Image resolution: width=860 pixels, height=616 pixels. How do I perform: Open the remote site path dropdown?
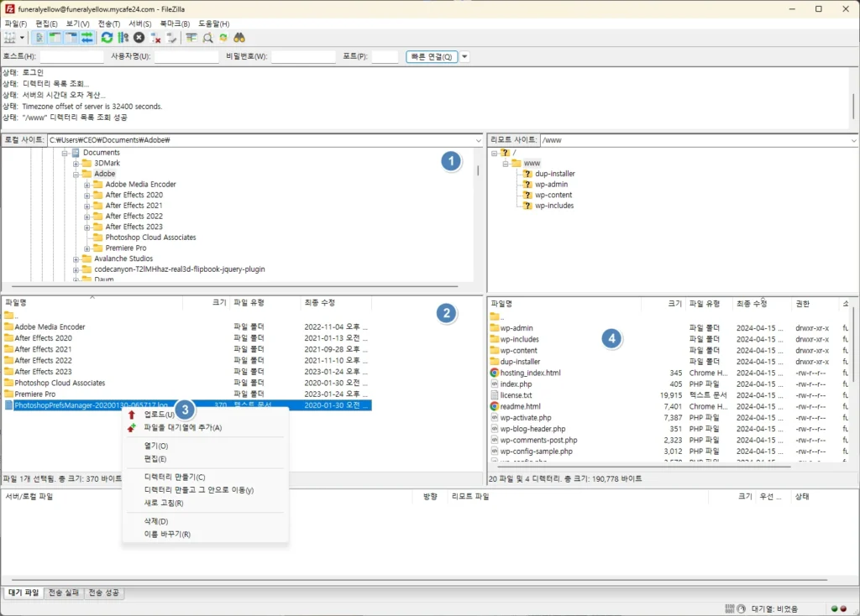point(853,140)
